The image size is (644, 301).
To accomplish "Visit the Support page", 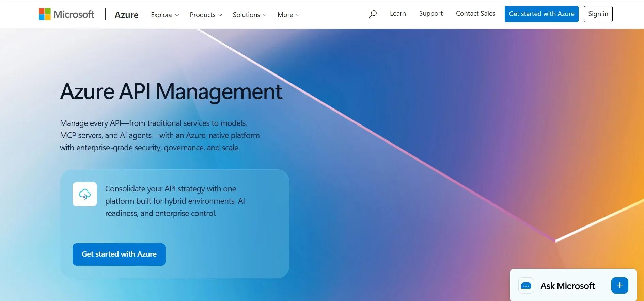I will 431,14.
